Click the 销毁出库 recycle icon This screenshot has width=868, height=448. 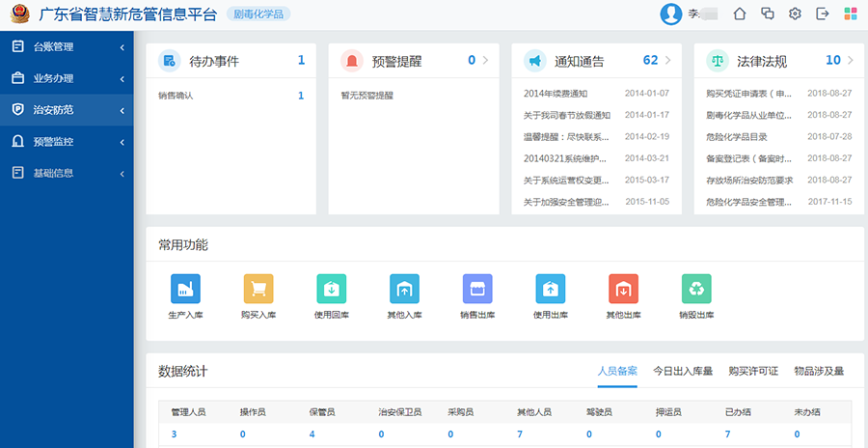click(x=696, y=289)
